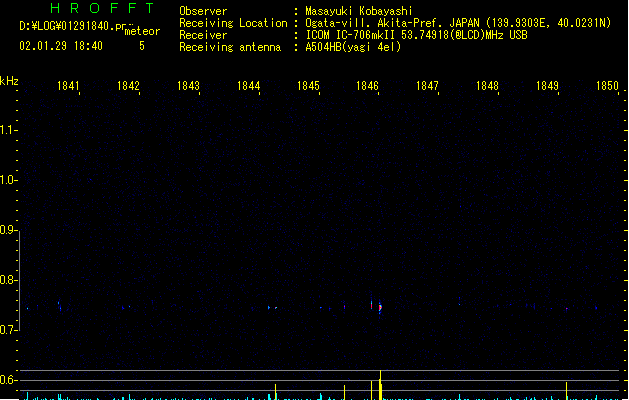Image resolution: width=629 pixels, height=400 pixels.
Task: Click the 0.8 kHz frequency axis label
Action: coord(8,280)
